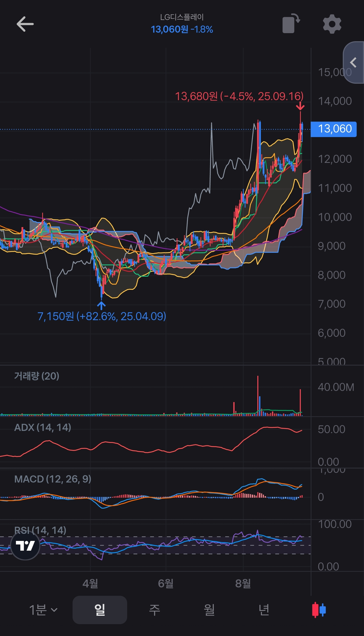This screenshot has height=636, width=364.
Task: Tap the 100.00 RSI axis label
Action: click(x=335, y=524)
